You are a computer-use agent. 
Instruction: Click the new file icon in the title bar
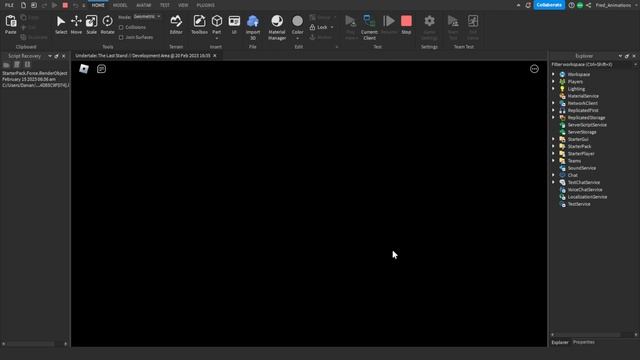[23, 5]
